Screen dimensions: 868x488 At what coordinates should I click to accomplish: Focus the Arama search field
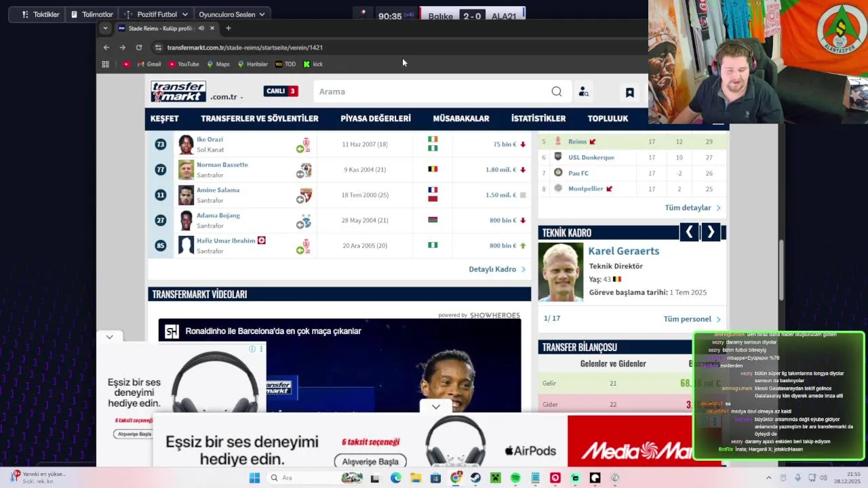(434, 91)
